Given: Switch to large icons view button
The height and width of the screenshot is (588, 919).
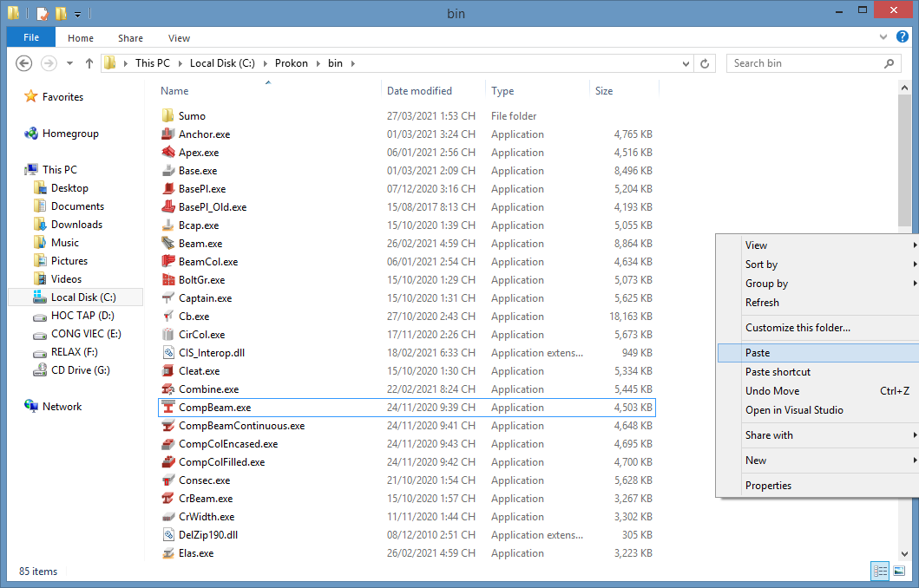Looking at the screenshot, I should click(x=899, y=571).
